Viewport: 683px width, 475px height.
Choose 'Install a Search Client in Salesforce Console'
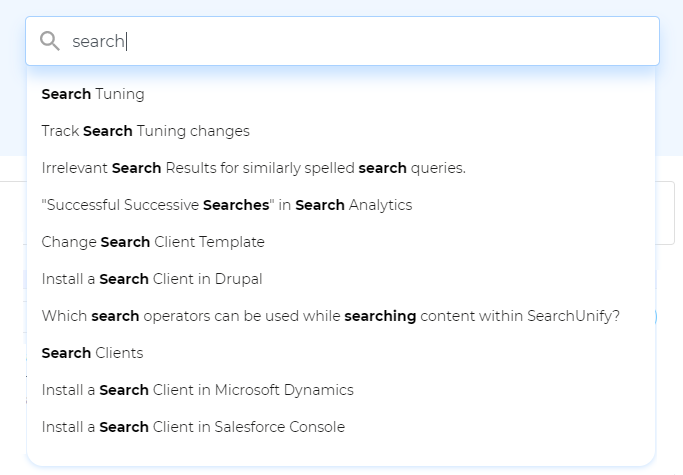coord(193,427)
